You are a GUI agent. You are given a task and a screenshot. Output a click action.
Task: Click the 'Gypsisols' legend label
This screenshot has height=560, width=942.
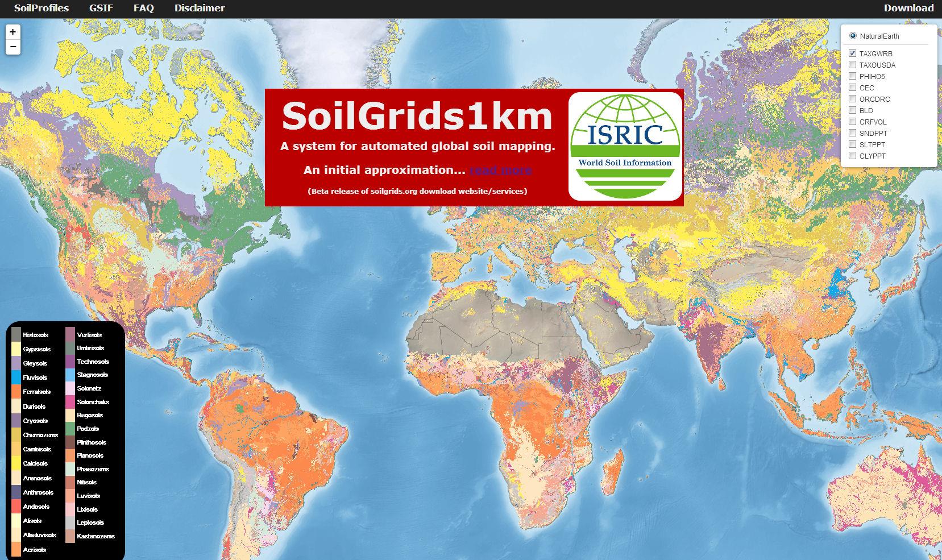coord(37,349)
